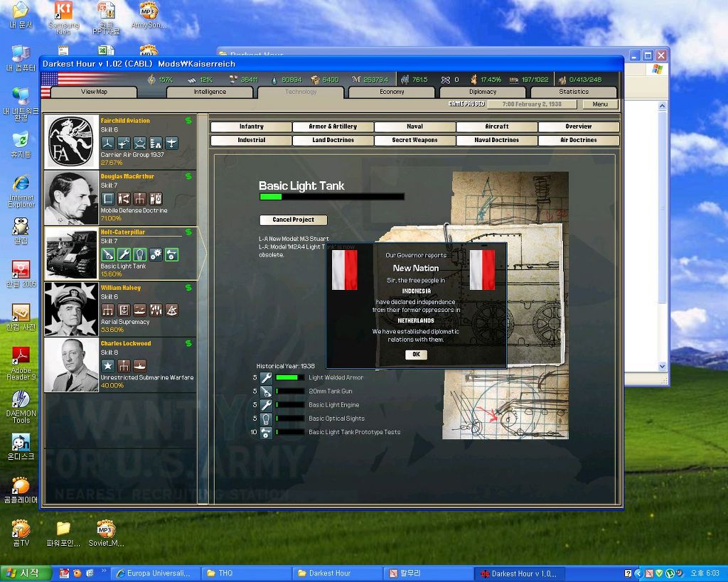Open the Samsung Kies desktop shortcut

pos(63,18)
